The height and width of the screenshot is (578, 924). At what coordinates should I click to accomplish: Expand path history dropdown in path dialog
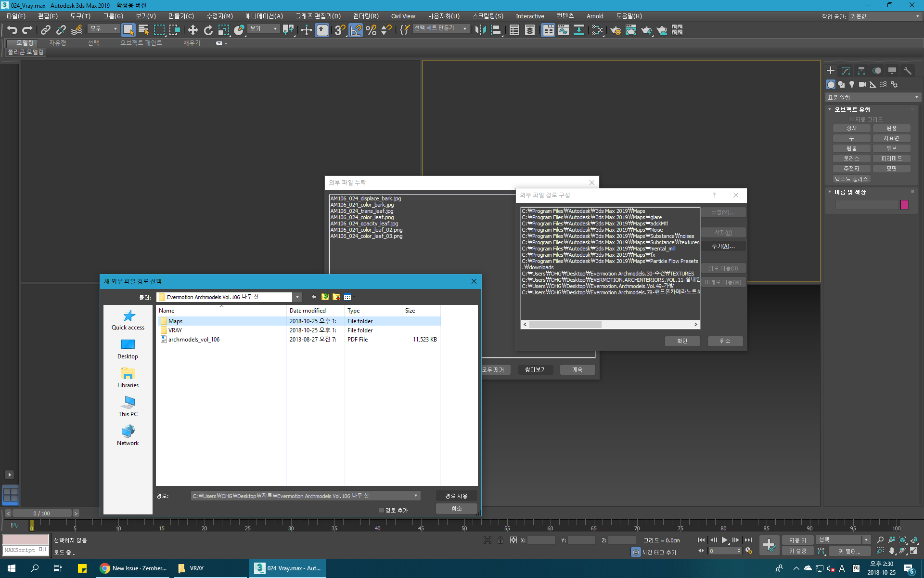[416, 496]
